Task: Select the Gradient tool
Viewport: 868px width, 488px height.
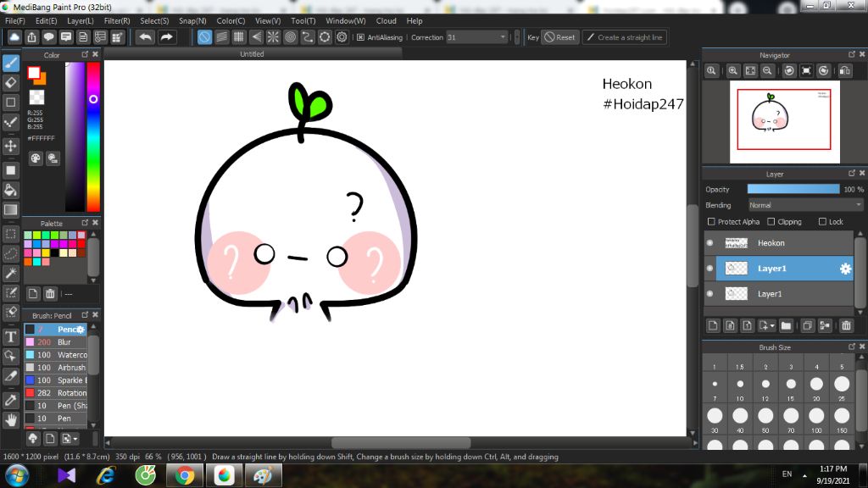Action: click(x=10, y=210)
